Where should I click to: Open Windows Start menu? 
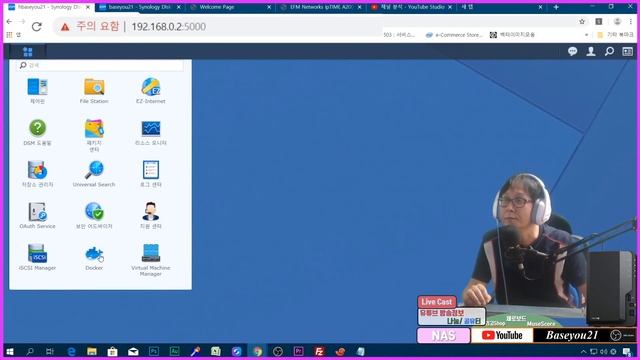click(10, 351)
